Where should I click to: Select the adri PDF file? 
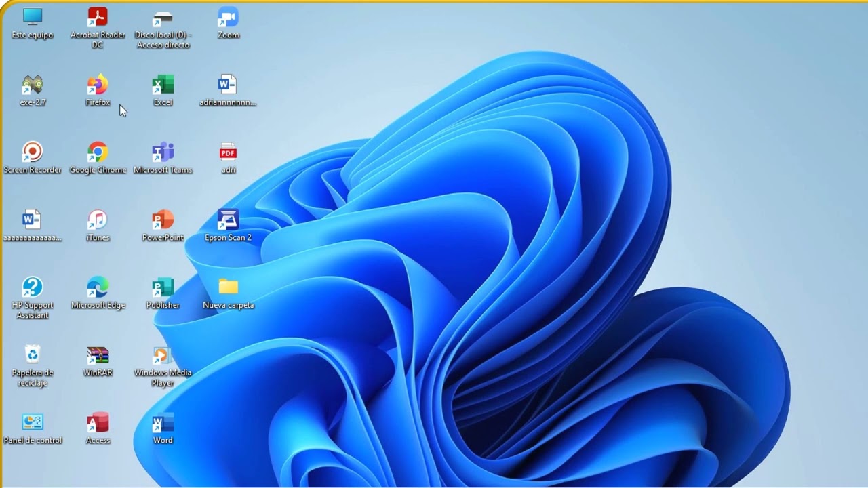pyautogui.click(x=228, y=158)
